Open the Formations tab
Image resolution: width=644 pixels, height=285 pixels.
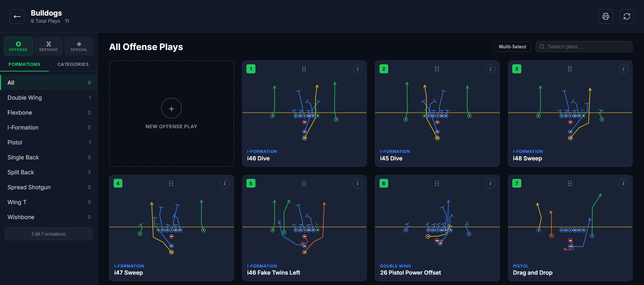[x=24, y=64]
